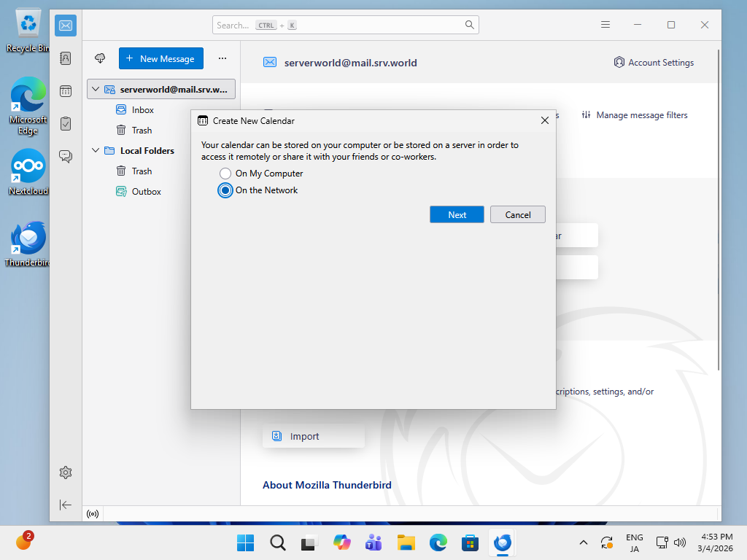This screenshot has height=560, width=747.
Task: Open the Thunderbird desktop shortcut
Action: point(28,244)
